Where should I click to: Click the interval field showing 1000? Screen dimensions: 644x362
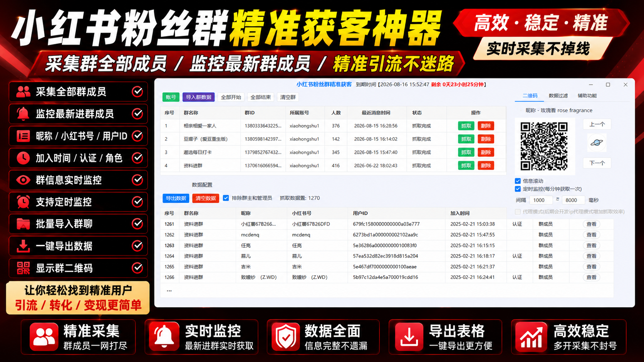coord(541,200)
